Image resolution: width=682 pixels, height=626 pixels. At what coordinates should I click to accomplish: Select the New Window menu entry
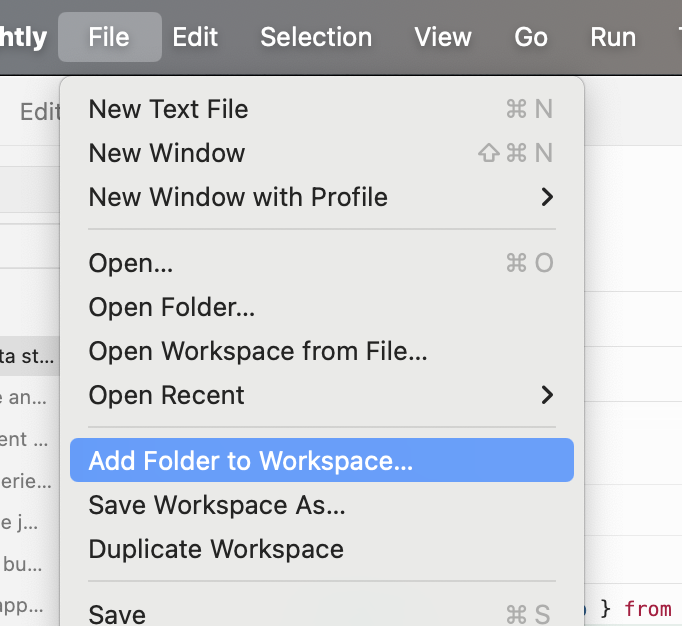coord(166,153)
